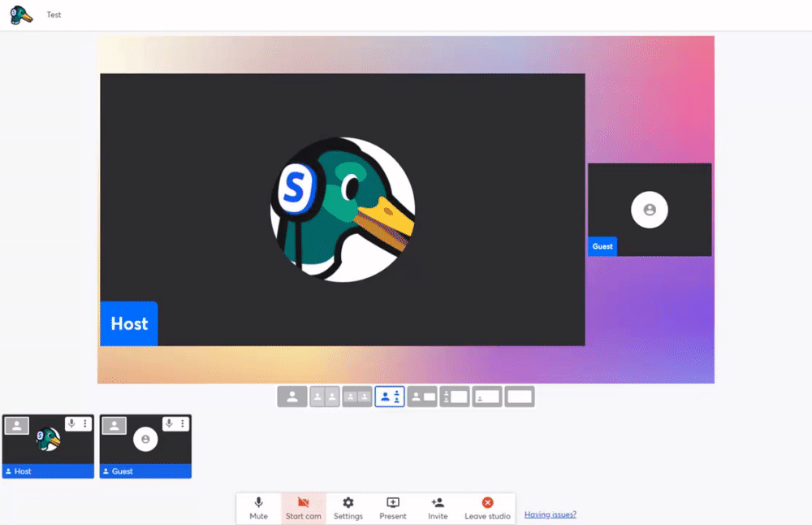Click the duck logo in the header
Screen dimensions: 812x525
point(21,15)
